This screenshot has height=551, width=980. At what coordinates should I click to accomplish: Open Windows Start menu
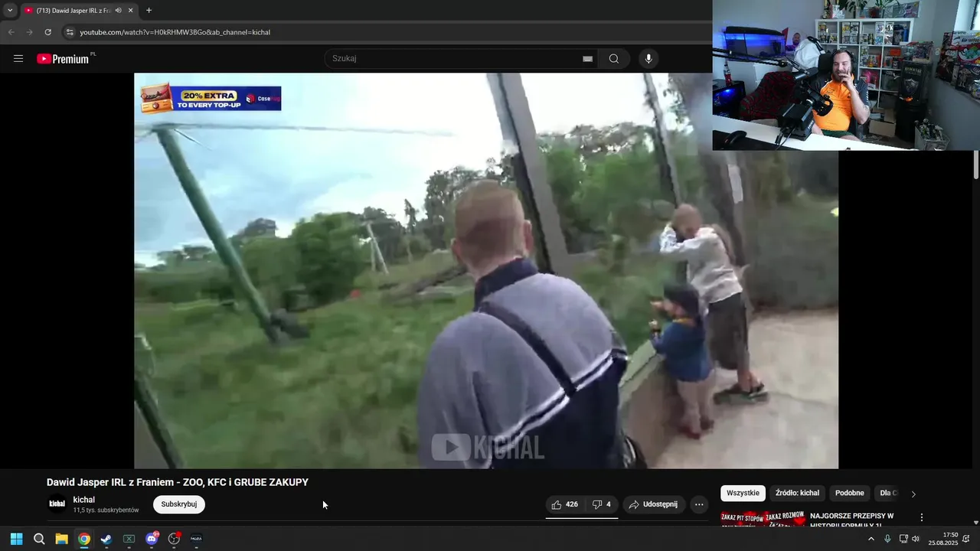[16, 539]
